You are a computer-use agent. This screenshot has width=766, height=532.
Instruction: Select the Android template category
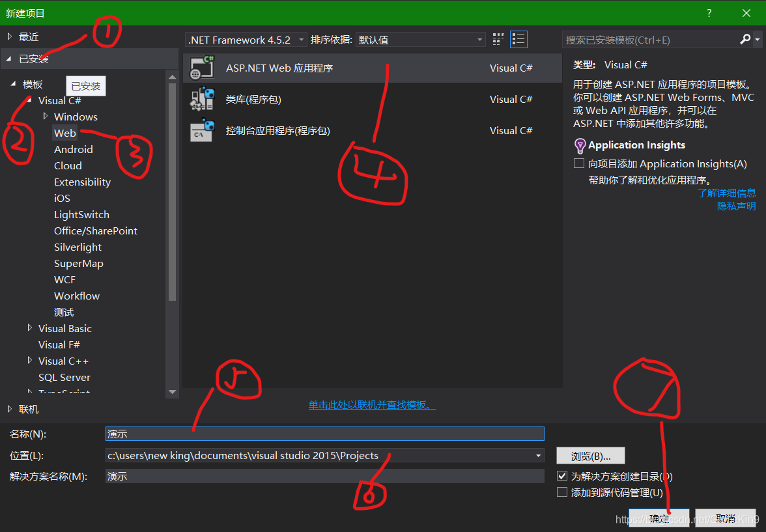tap(73, 149)
